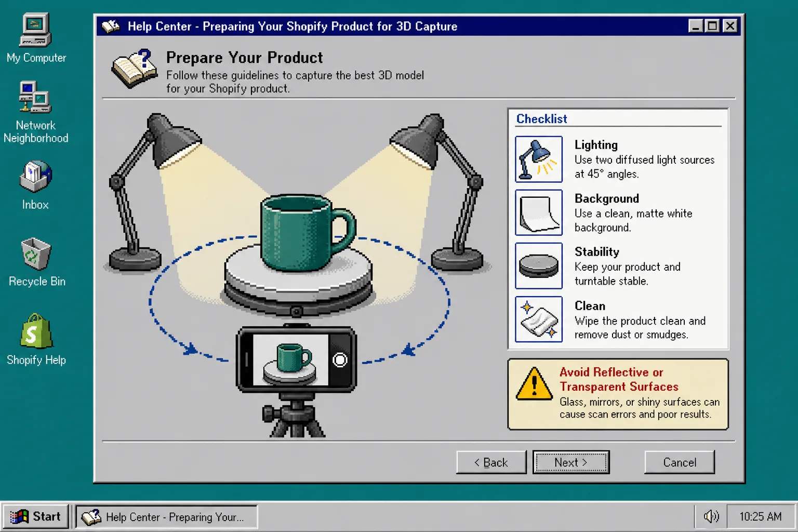Open the Network Neighborhood desktop icon
The height and width of the screenshot is (532, 798).
pos(35,112)
